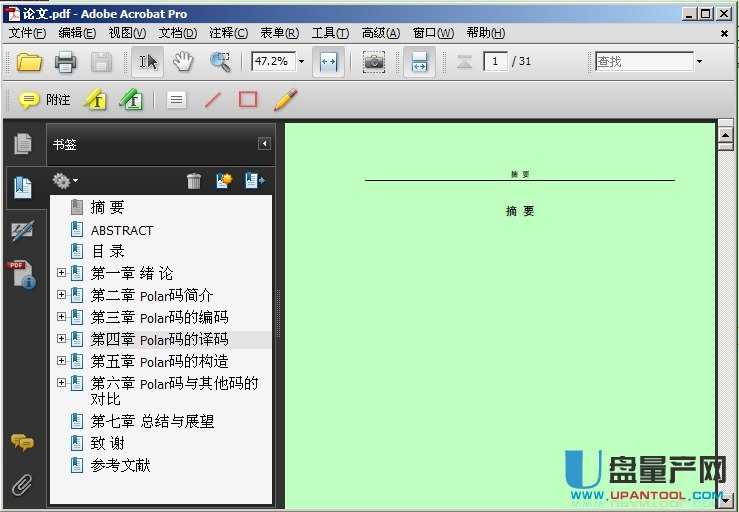
Task: Collapse the bookmarks panel with arrow button
Action: pos(264,144)
